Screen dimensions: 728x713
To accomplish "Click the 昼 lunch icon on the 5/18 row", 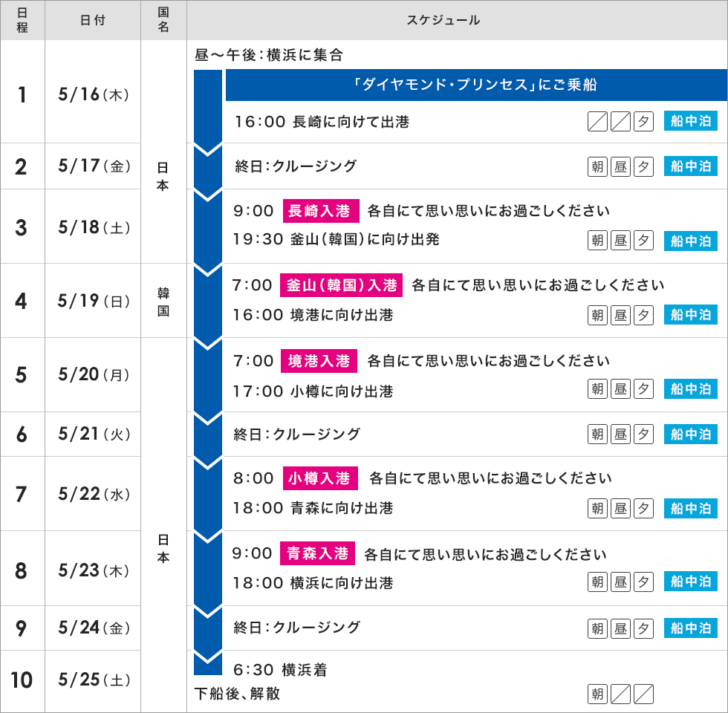I will point(620,241).
